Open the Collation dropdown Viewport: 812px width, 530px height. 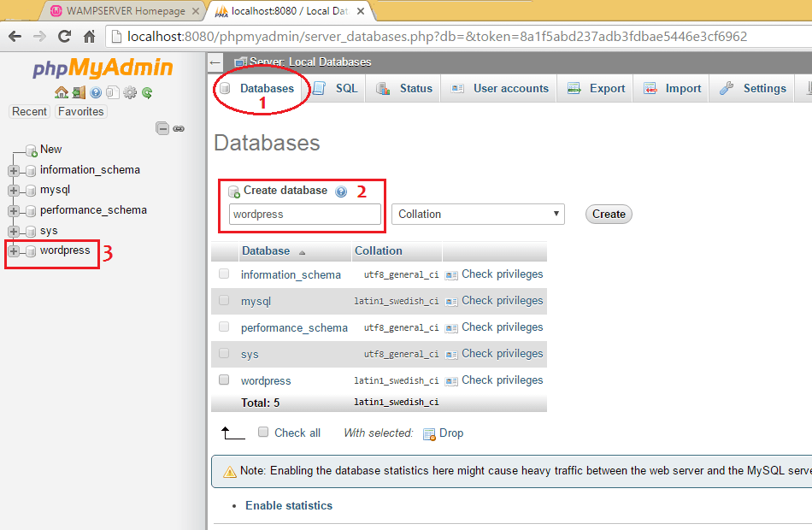[478, 214]
